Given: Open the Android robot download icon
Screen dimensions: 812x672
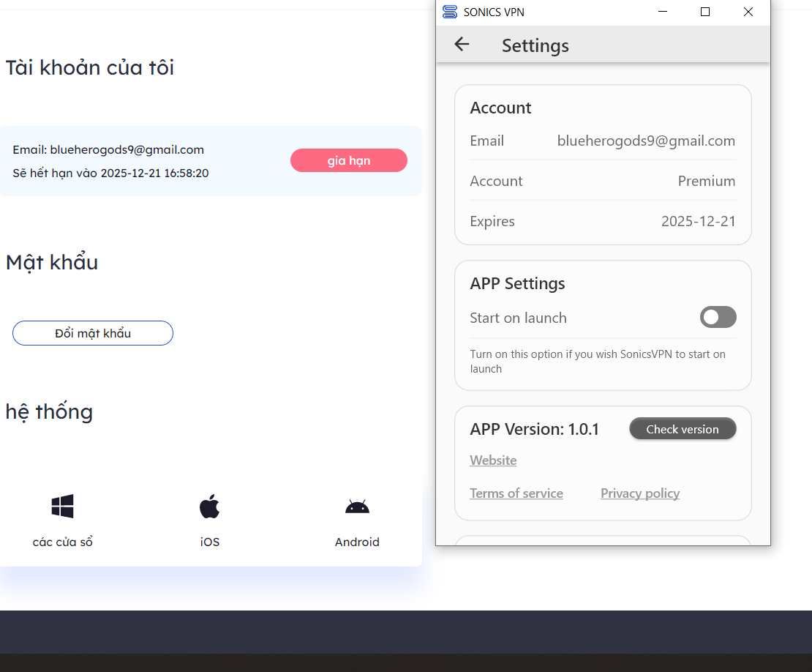Looking at the screenshot, I should point(357,507).
